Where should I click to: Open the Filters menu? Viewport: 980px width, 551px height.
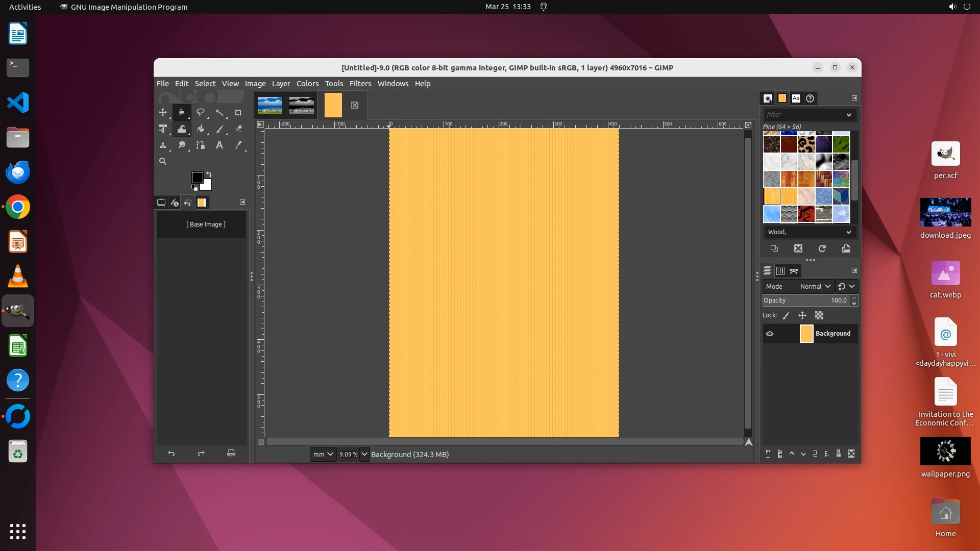click(x=360, y=84)
